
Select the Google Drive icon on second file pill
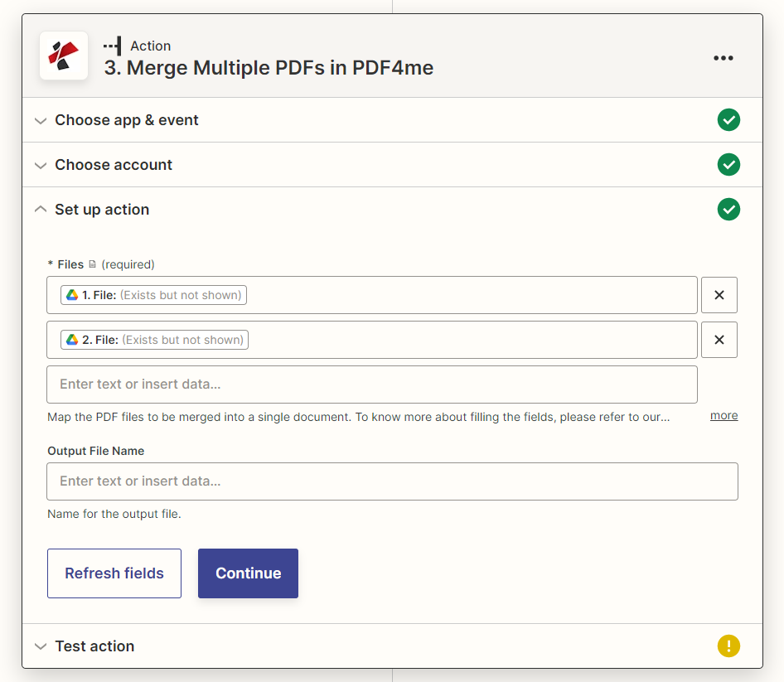71,339
